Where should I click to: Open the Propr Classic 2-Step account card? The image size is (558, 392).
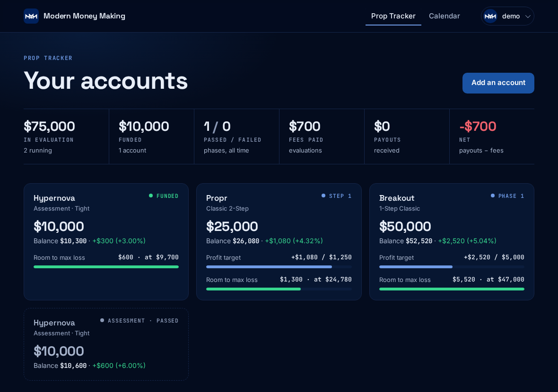pyautogui.click(x=279, y=242)
